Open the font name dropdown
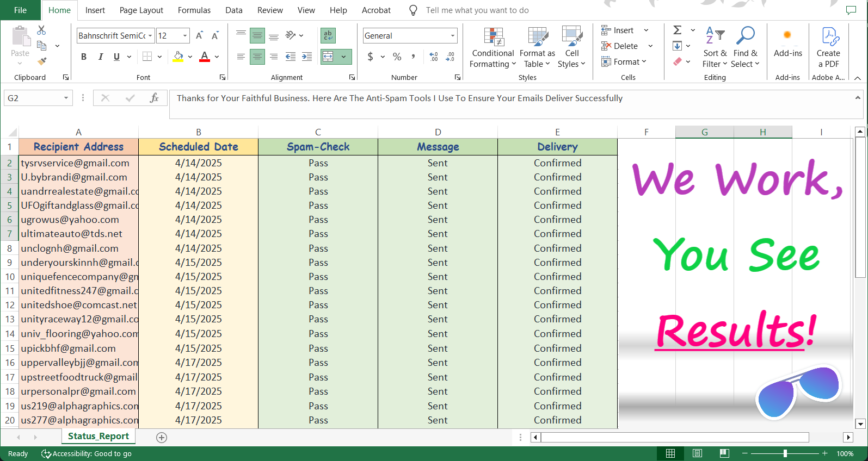The image size is (868, 461). pyautogui.click(x=151, y=36)
